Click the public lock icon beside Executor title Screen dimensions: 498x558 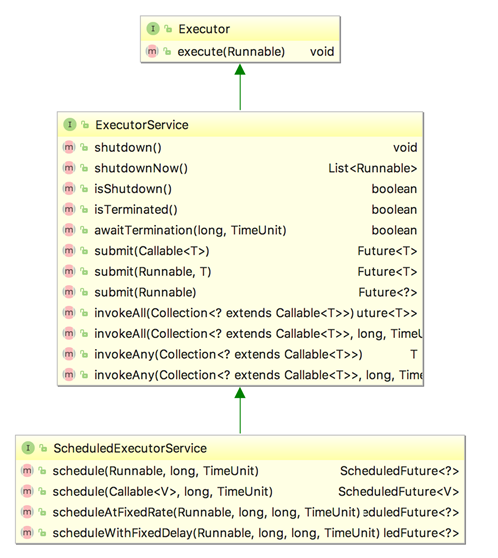coord(168,29)
